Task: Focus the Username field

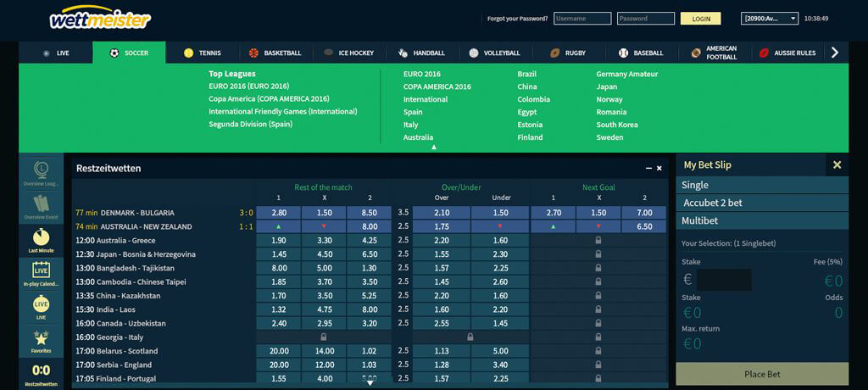Action: point(582,19)
